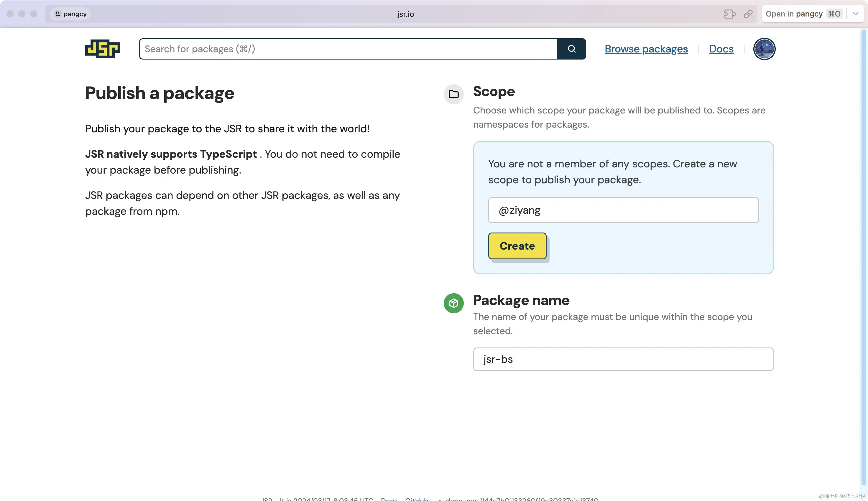Expand the chevron next to Open in pangcy
Screen dimensions: 868x501
pyautogui.click(x=855, y=14)
